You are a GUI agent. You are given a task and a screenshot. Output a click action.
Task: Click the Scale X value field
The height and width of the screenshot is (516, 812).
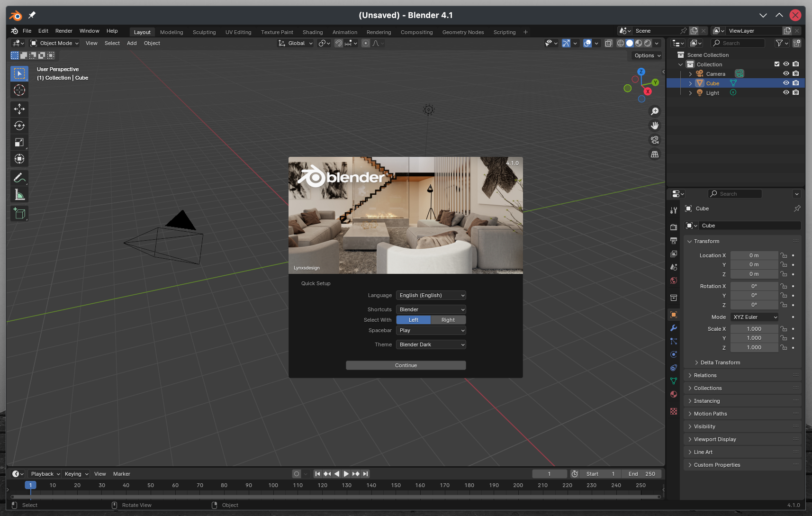(x=754, y=329)
